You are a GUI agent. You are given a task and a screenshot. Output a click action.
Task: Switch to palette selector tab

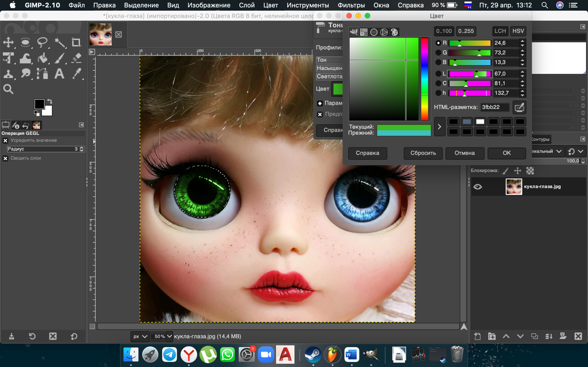click(x=394, y=32)
